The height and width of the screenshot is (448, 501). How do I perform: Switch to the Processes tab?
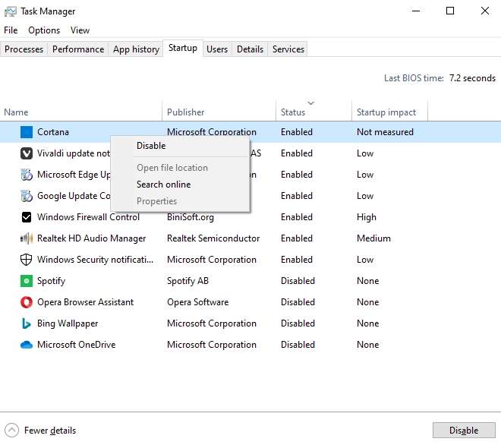[24, 49]
